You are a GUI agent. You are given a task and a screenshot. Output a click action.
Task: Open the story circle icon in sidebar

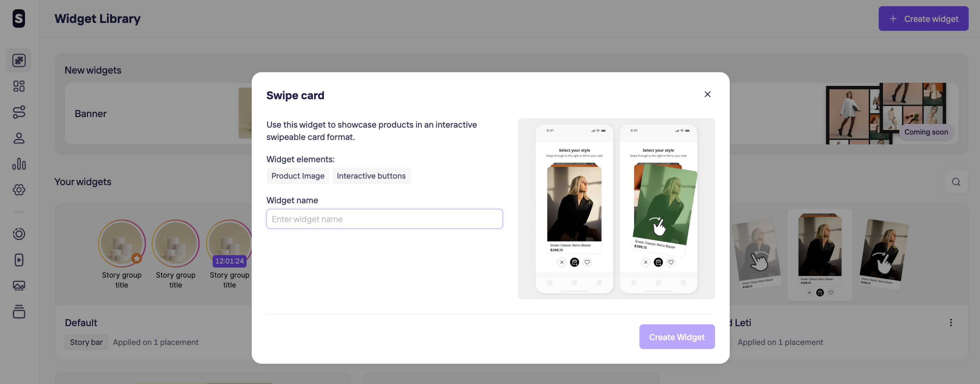18,234
